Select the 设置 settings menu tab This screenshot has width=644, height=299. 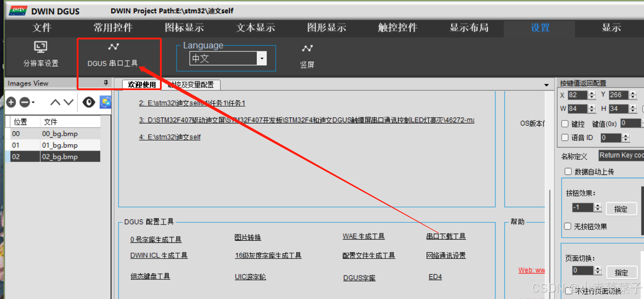(x=540, y=28)
